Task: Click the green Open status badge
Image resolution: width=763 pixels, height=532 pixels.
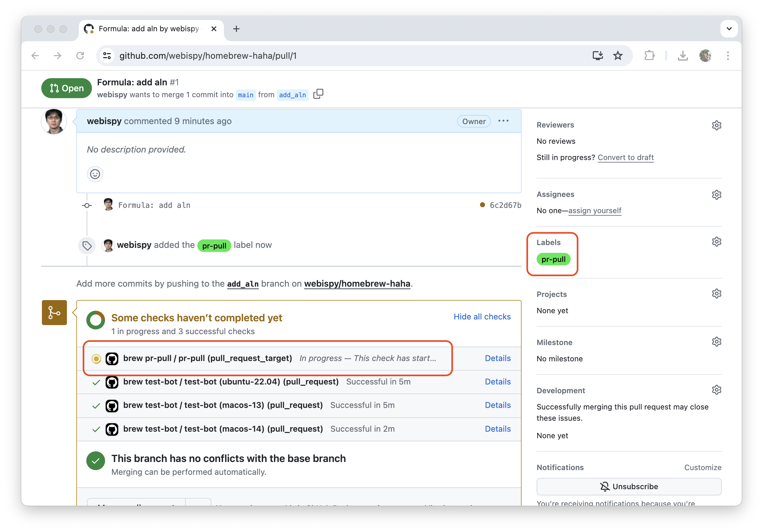Action: pos(66,88)
